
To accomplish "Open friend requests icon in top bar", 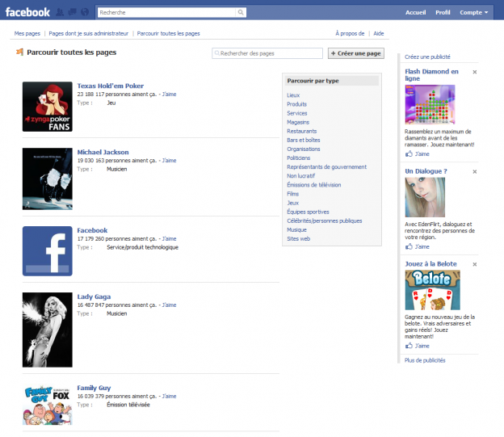I will pos(61,12).
